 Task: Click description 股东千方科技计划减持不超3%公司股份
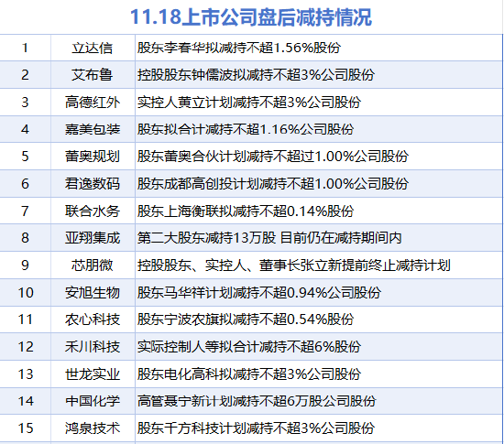pos(256,428)
